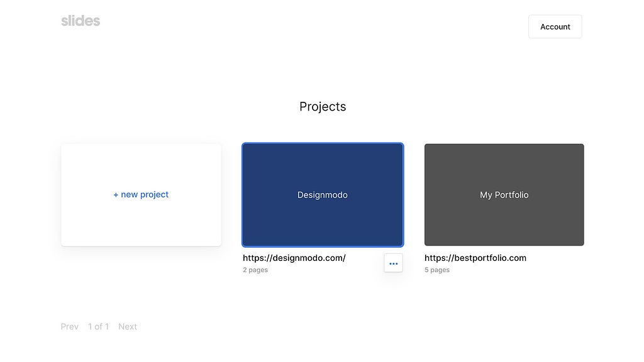Create a new project card
Viewport: 644px width, 362px height.
point(141,195)
